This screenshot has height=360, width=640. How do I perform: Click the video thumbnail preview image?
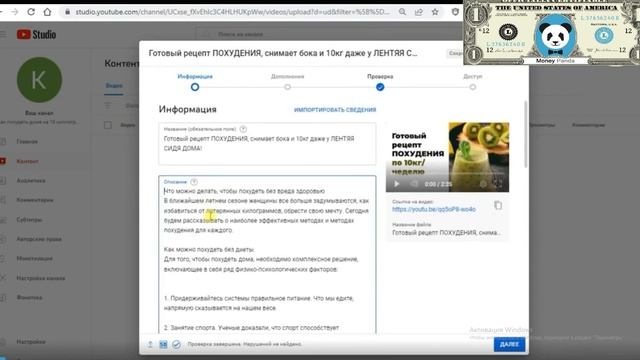click(x=447, y=157)
